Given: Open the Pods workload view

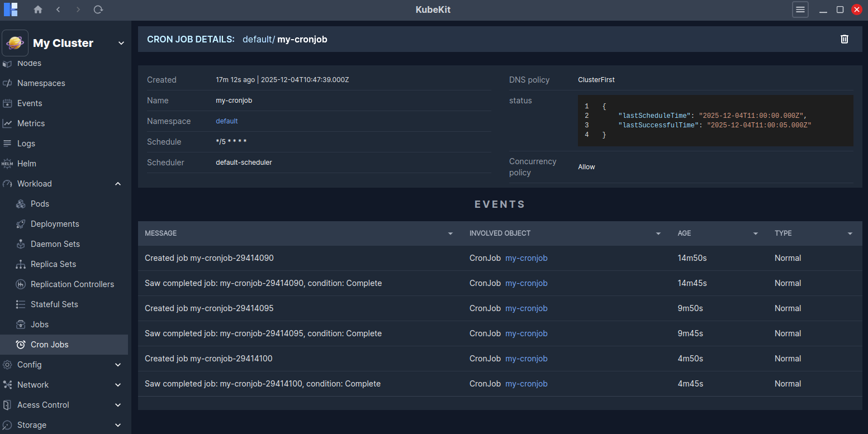Looking at the screenshot, I should pyautogui.click(x=40, y=204).
